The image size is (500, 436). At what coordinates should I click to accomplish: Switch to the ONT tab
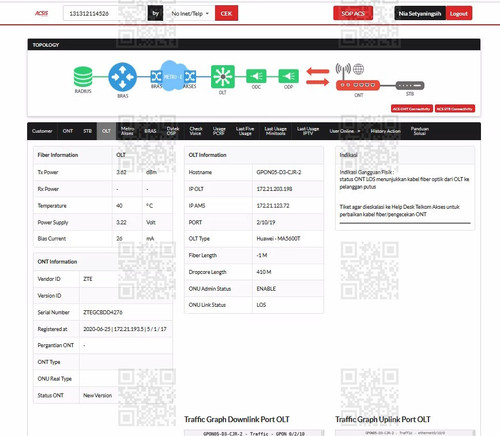coord(68,131)
